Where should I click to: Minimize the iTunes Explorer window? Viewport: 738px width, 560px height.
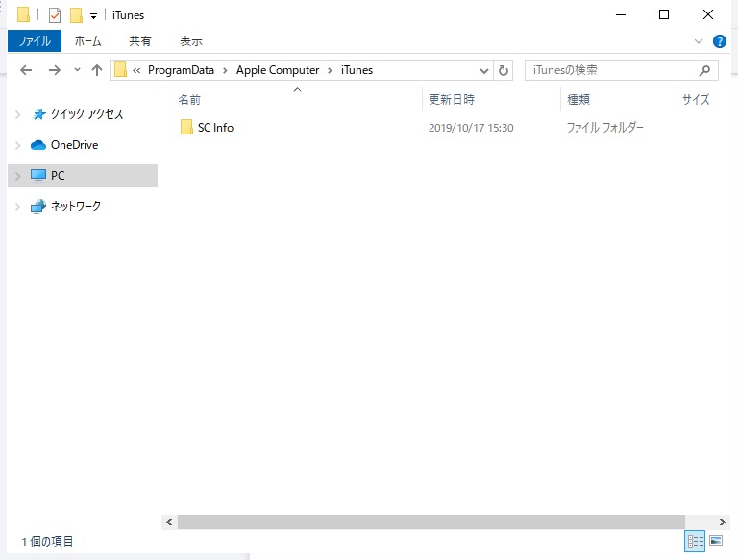(621, 15)
